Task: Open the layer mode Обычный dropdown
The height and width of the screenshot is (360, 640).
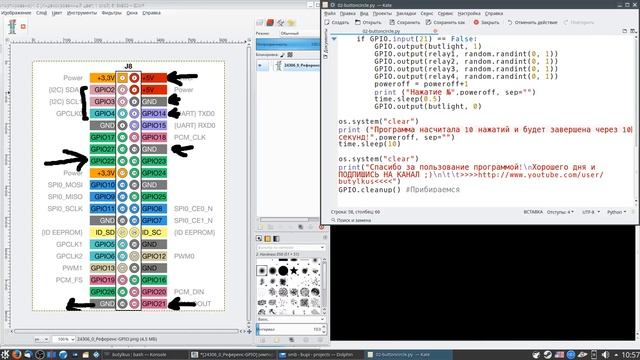Action: [x=299, y=33]
